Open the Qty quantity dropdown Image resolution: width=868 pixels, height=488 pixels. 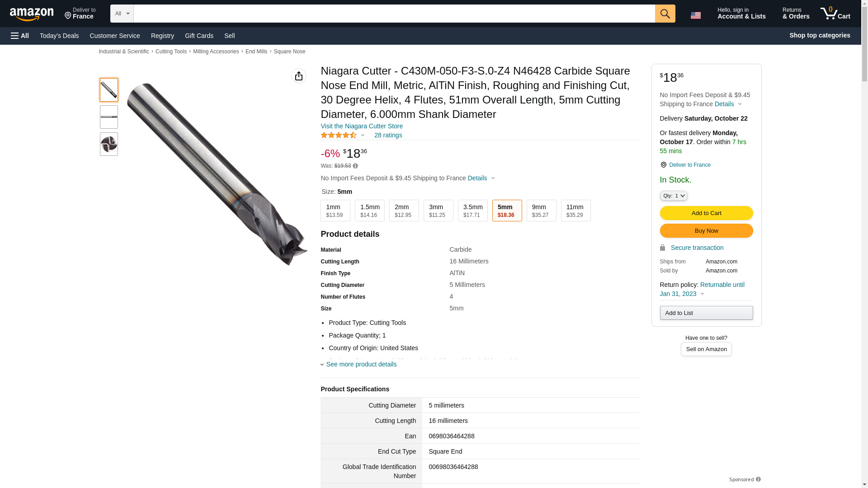tap(673, 196)
